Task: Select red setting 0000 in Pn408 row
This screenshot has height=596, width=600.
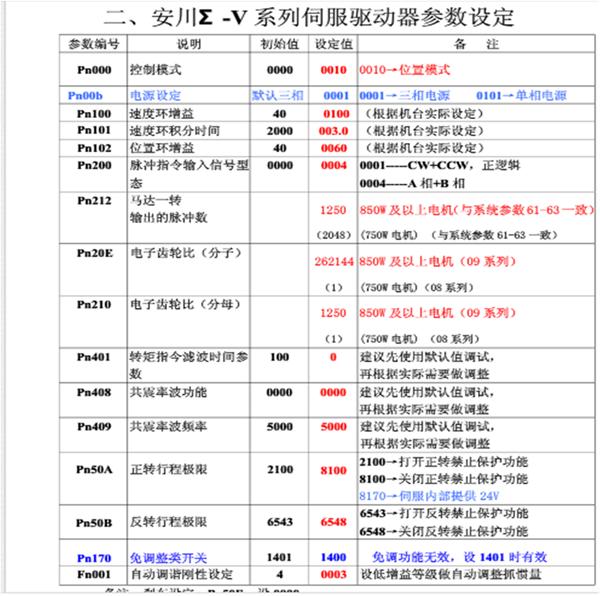Action: point(333,392)
